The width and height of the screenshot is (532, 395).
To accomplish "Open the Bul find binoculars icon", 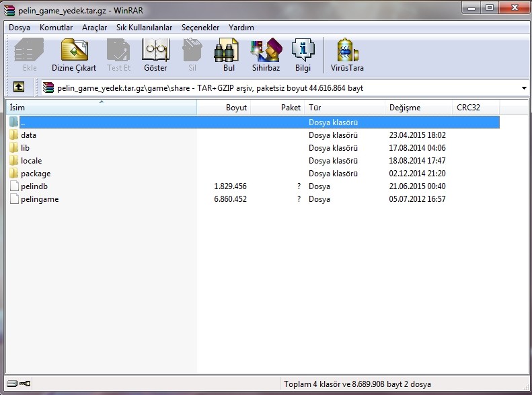I will pos(226,50).
